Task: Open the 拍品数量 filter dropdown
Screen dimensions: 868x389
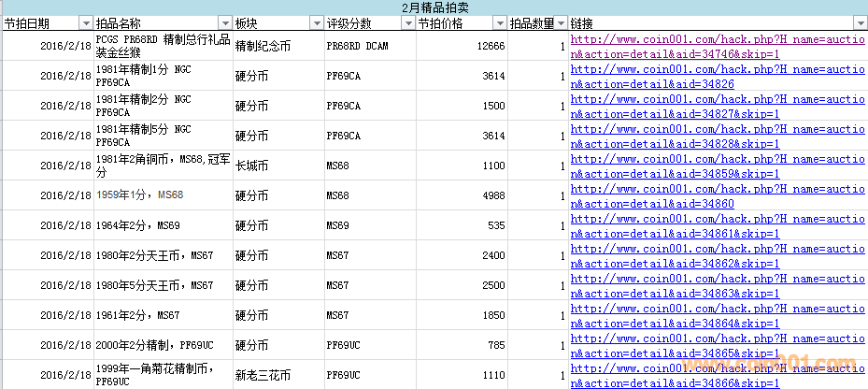Action: coord(560,22)
